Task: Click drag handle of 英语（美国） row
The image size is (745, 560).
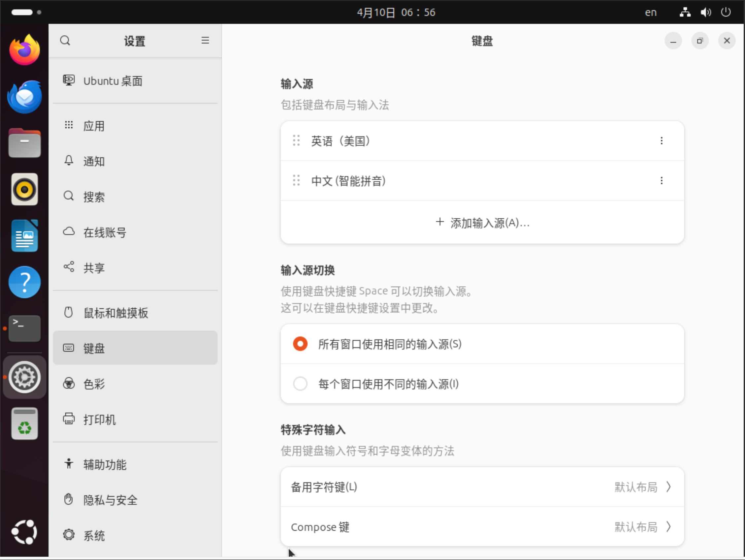Action: point(296,141)
